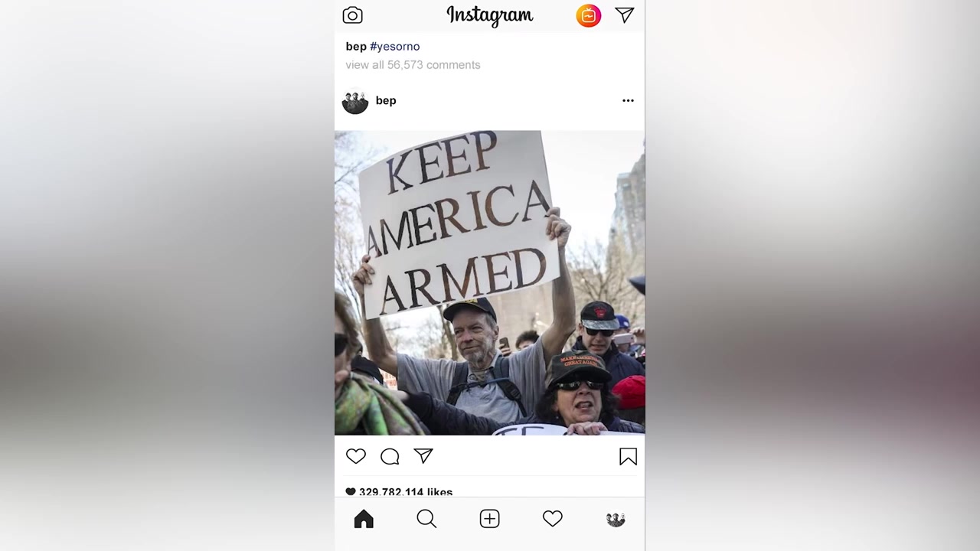Open activity heart tab in bottom bar

pyautogui.click(x=553, y=519)
